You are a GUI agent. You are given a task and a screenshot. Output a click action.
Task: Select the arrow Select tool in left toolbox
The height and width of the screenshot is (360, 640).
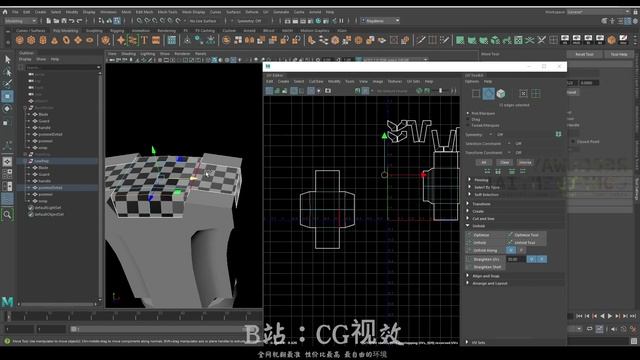7,60
